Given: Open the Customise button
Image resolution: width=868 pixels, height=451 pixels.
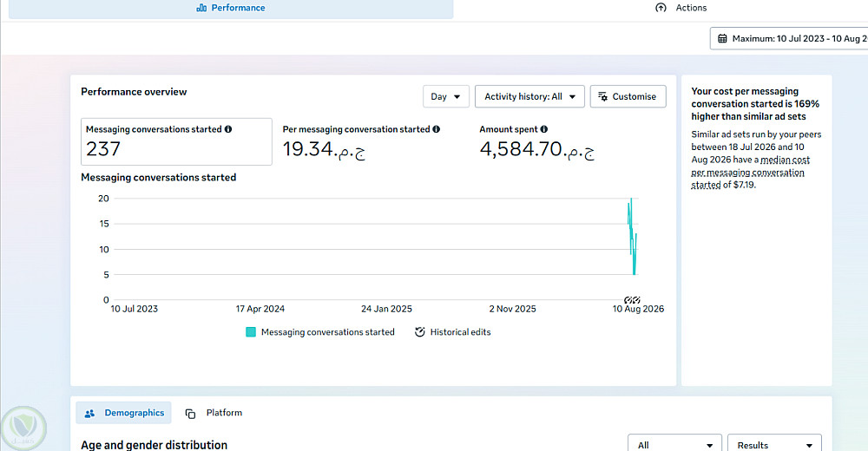Looking at the screenshot, I should (628, 96).
